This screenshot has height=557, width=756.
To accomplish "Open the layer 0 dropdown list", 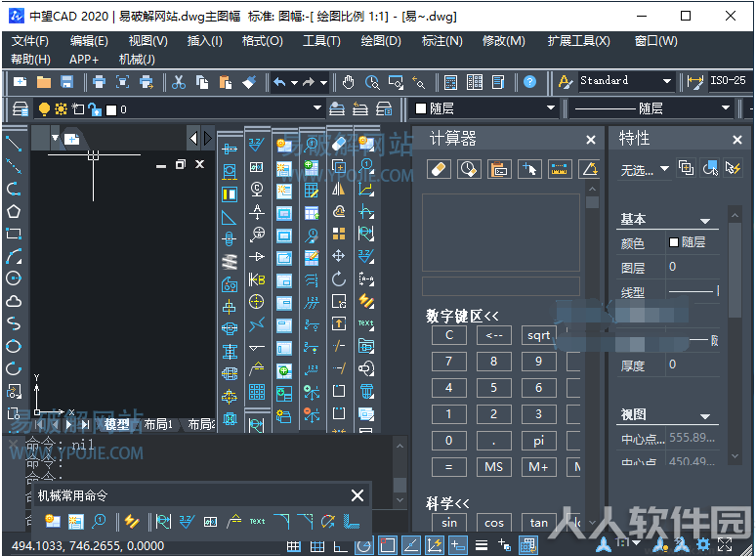I will tap(316, 108).
